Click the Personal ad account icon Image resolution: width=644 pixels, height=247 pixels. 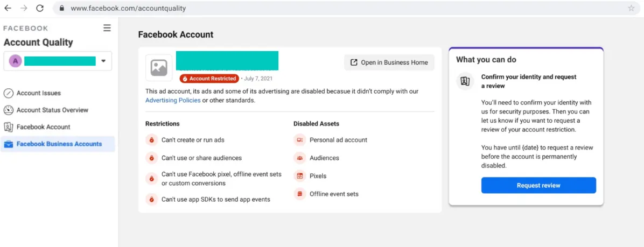point(300,140)
